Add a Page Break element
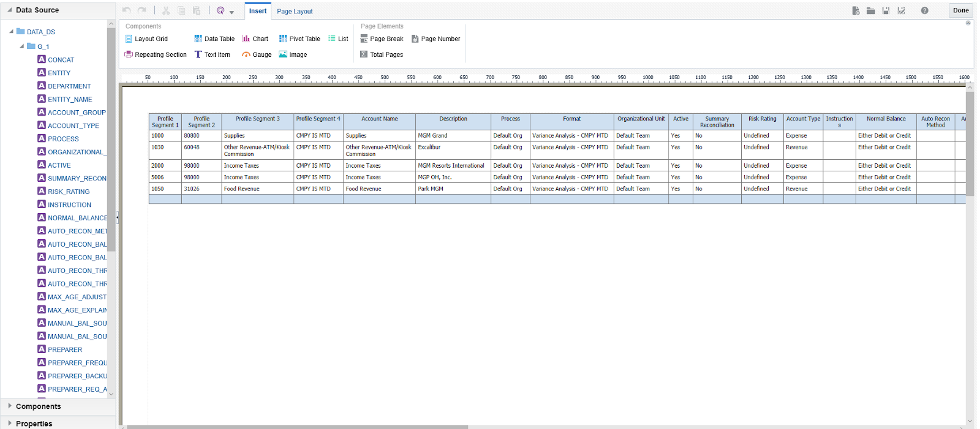980x429 pixels. coord(382,39)
